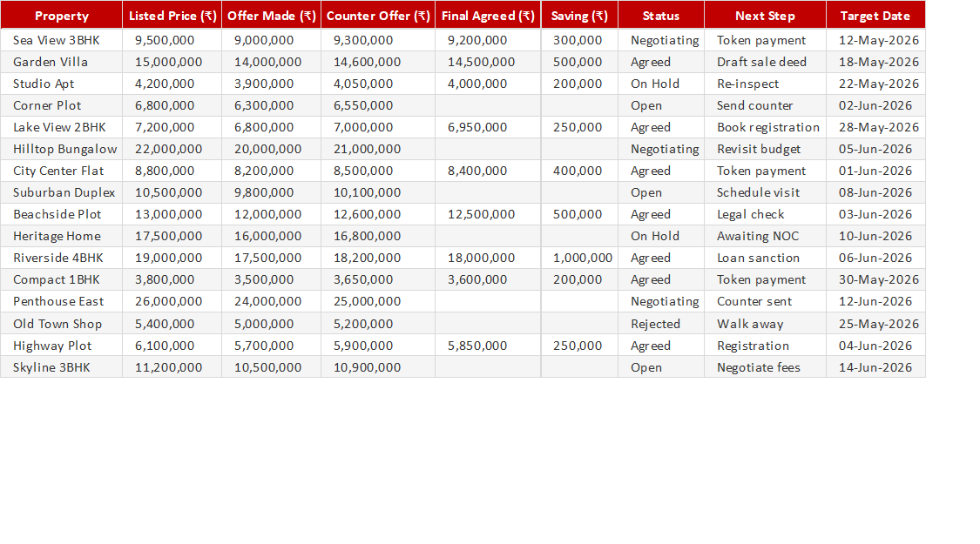
Task: Click counter offer 7,000,000
Action: (378, 127)
